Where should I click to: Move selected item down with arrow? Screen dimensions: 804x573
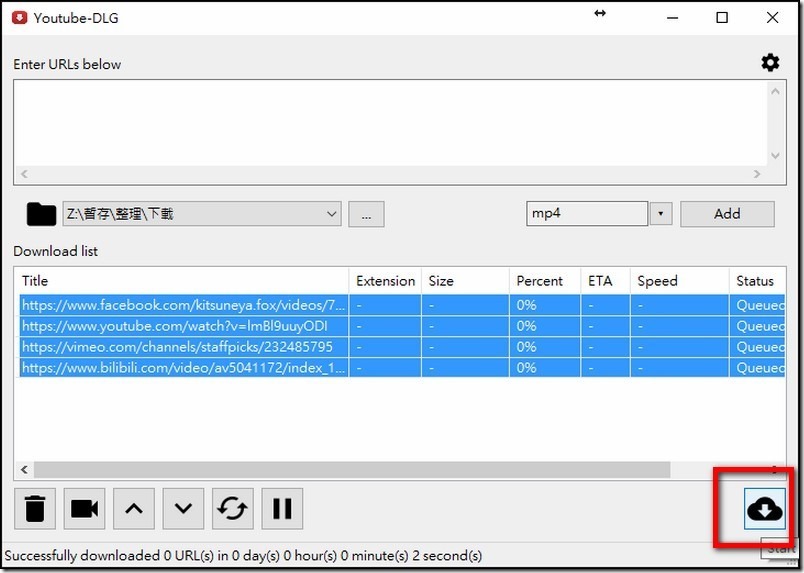[183, 508]
